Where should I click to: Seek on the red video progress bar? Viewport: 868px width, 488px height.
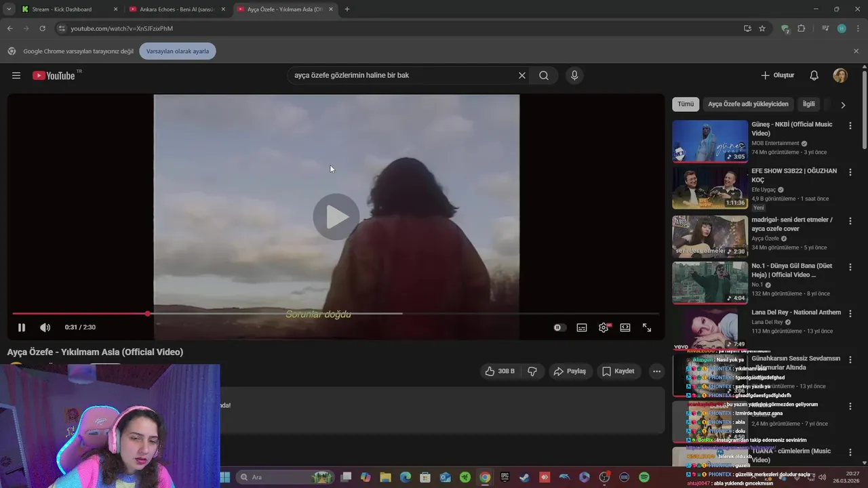pyautogui.click(x=336, y=314)
